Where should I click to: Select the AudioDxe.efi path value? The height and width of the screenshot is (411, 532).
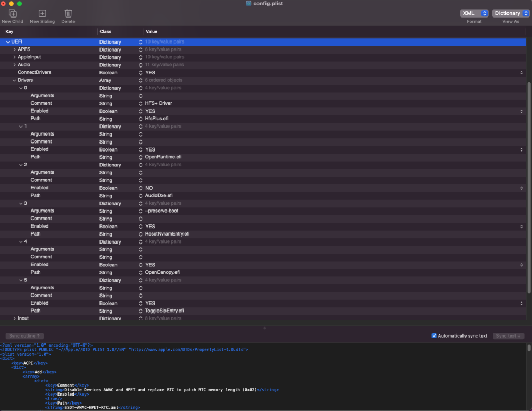pyautogui.click(x=159, y=195)
